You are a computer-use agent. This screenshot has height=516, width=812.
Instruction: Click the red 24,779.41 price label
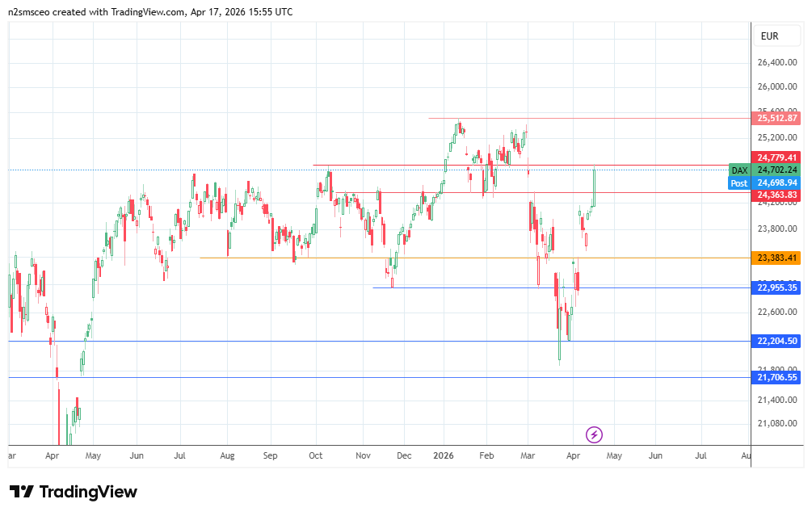[x=777, y=157]
